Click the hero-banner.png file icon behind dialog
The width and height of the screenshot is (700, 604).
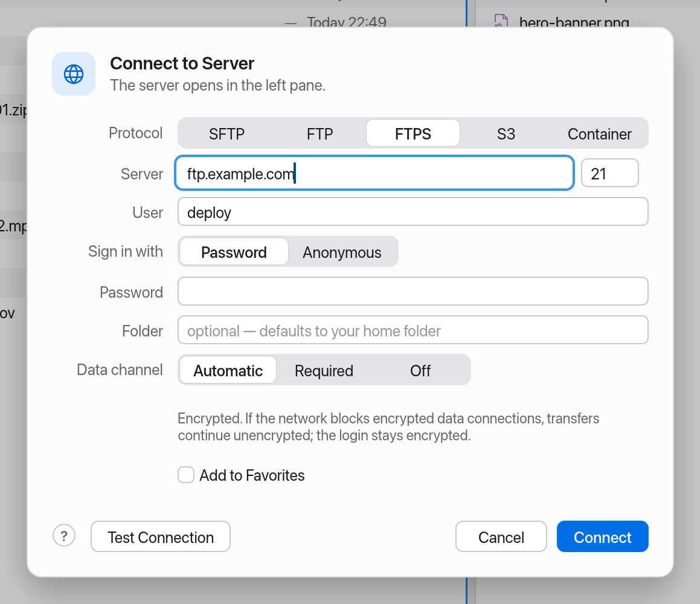(501, 21)
